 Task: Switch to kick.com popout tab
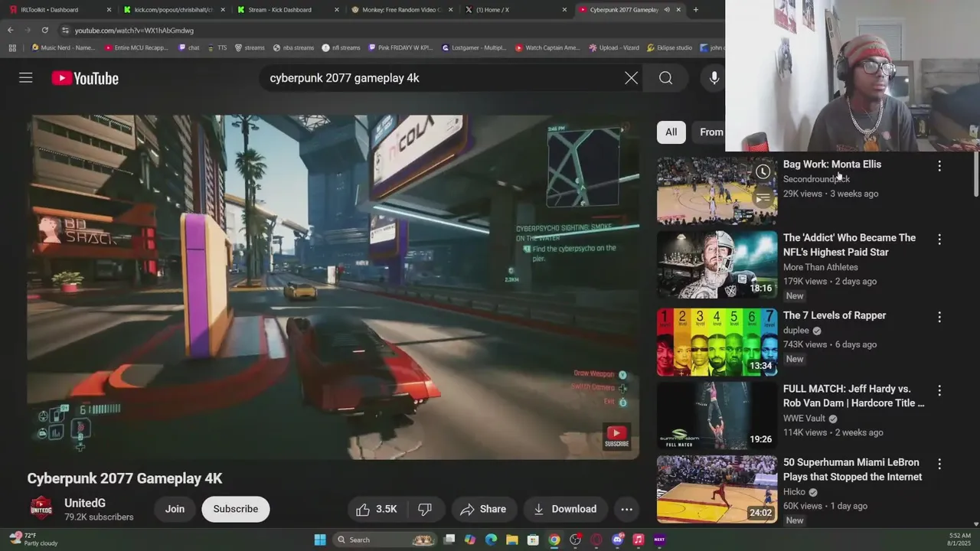click(x=175, y=10)
